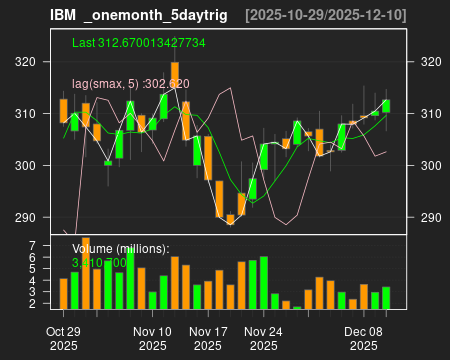Click the tallest orange volume bar reaching above 7
Viewport: 450px width, 360px height.
pos(86,273)
